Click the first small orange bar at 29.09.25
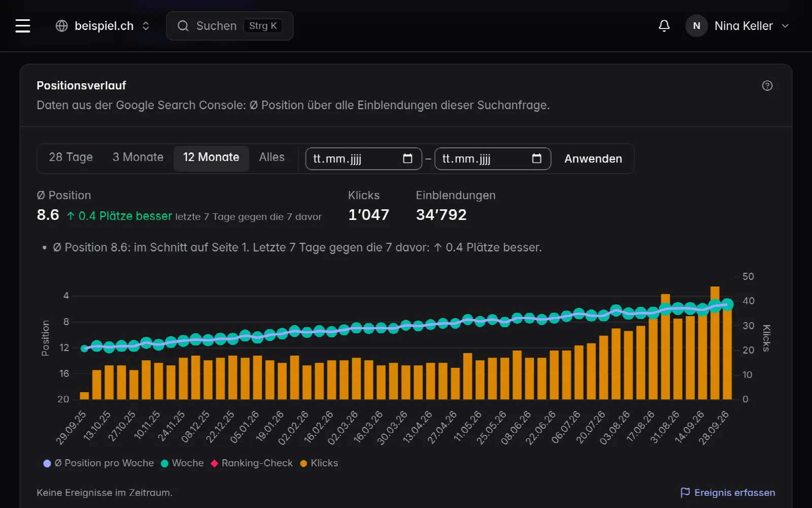The image size is (812, 508). tap(84, 396)
